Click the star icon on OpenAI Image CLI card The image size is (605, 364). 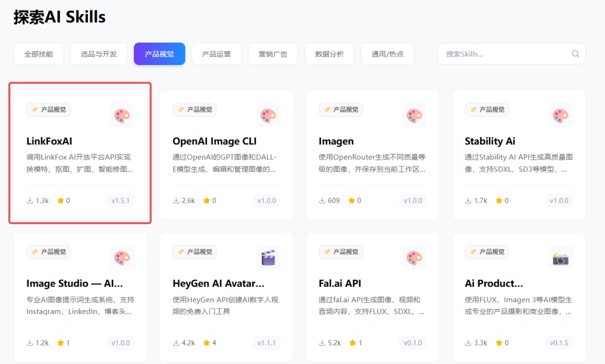click(207, 200)
